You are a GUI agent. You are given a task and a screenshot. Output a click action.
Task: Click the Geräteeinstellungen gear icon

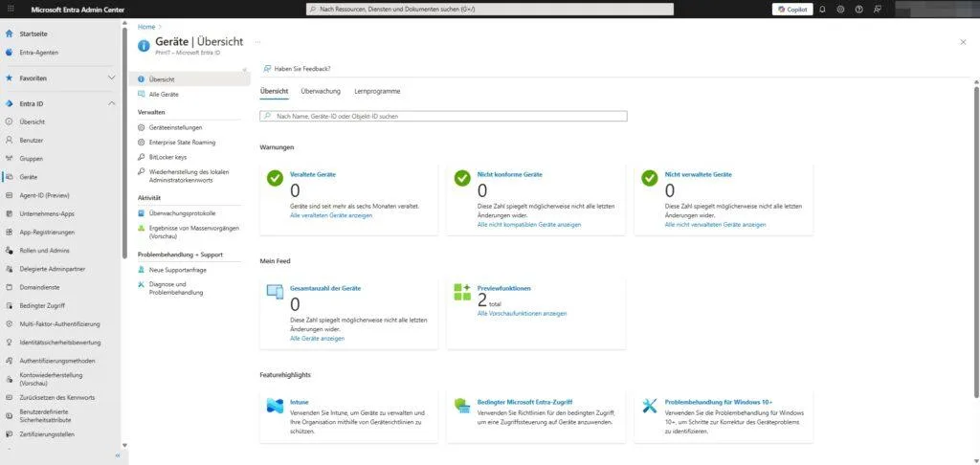[142, 127]
